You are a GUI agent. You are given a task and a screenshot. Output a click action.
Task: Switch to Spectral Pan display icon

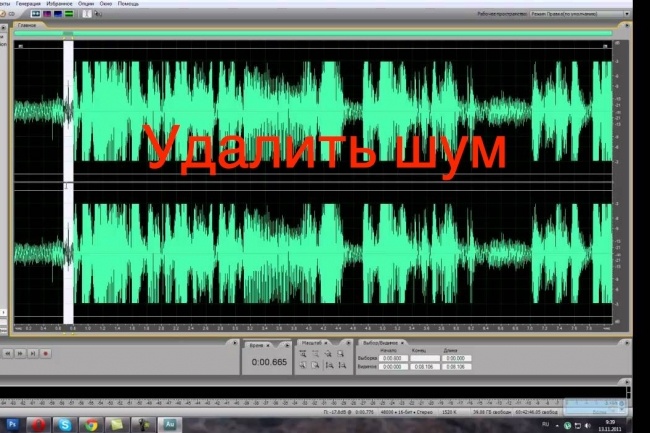(x=58, y=14)
